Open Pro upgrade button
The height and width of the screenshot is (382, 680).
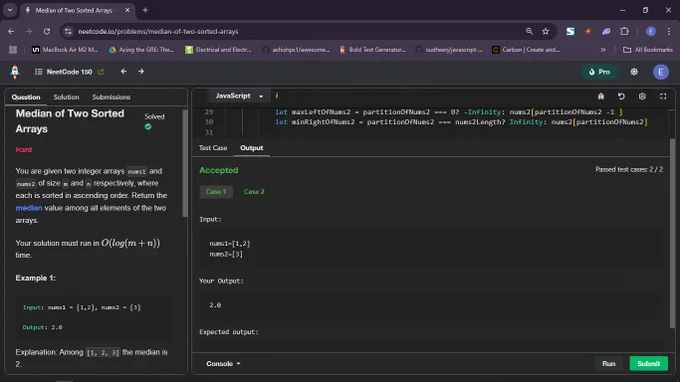tap(599, 72)
